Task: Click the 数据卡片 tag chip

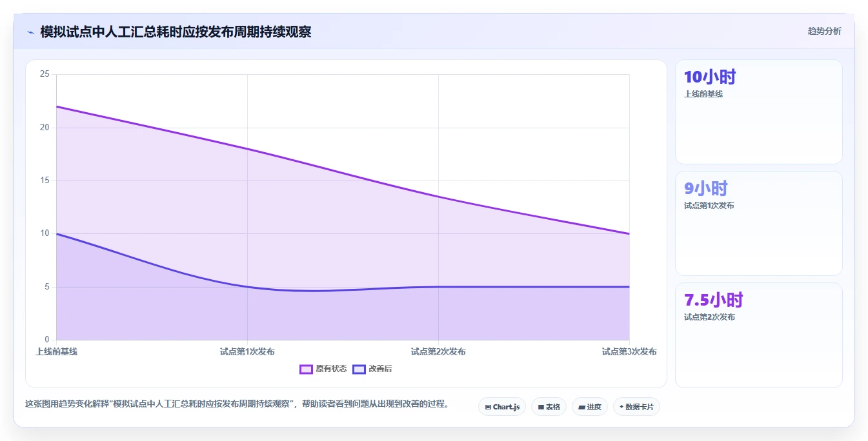Action: tap(636, 407)
